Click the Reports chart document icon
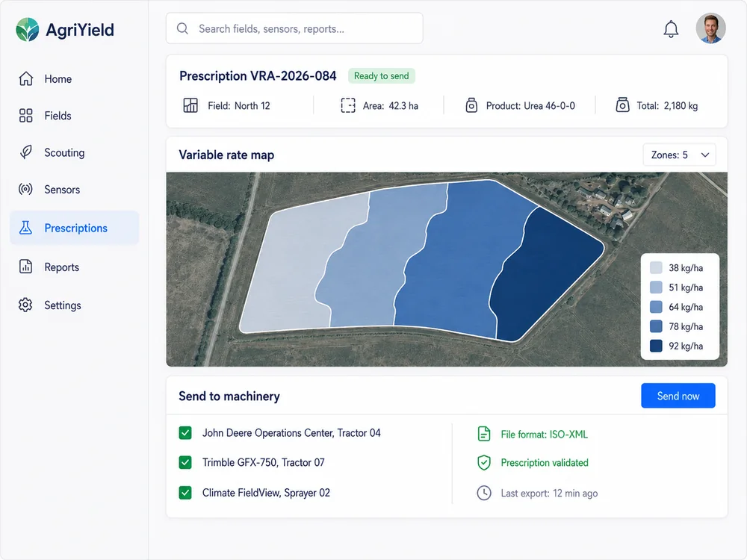This screenshot has height=560, width=747. [x=25, y=267]
